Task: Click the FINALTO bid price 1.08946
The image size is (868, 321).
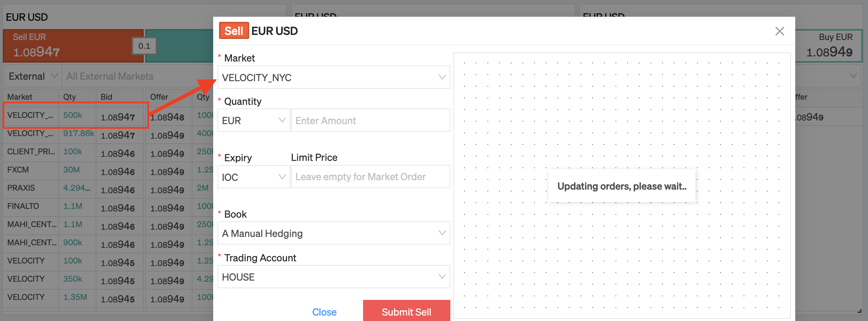Action: tap(118, 208)
